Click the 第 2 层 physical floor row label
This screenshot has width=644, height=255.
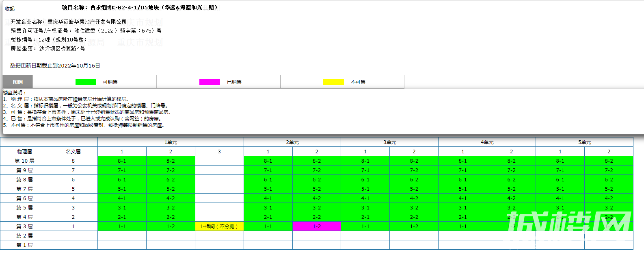(24, 236)
